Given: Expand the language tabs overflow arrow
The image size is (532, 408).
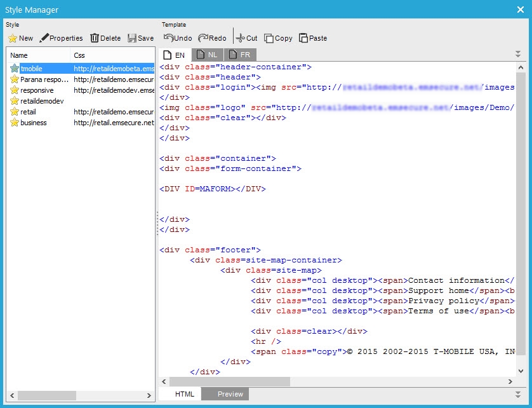Looking at the screenshot, I should tap(519, 55).
